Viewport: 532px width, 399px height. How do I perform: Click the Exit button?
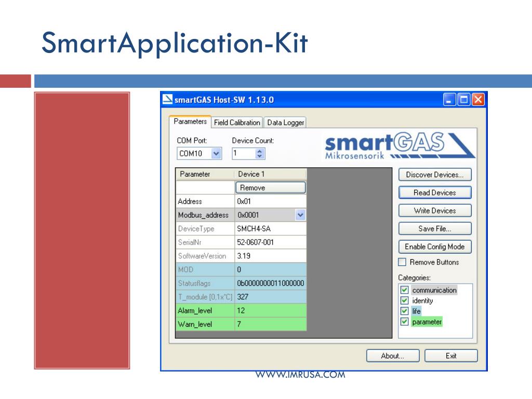coord(451,355)
